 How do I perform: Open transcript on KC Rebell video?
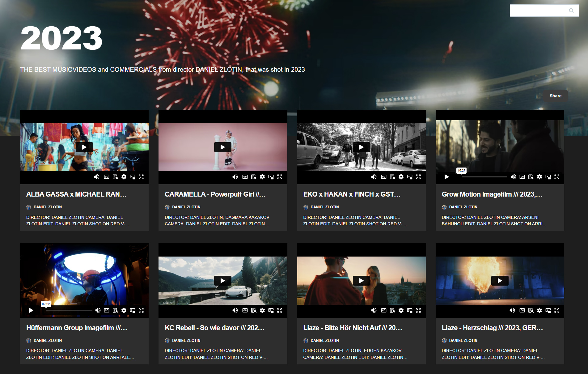tap(254, 310)
